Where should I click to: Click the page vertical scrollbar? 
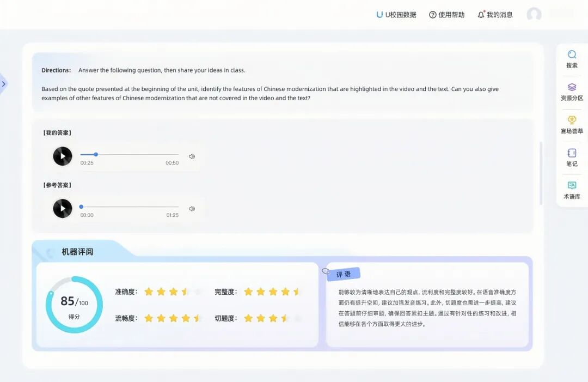point(541,173)
